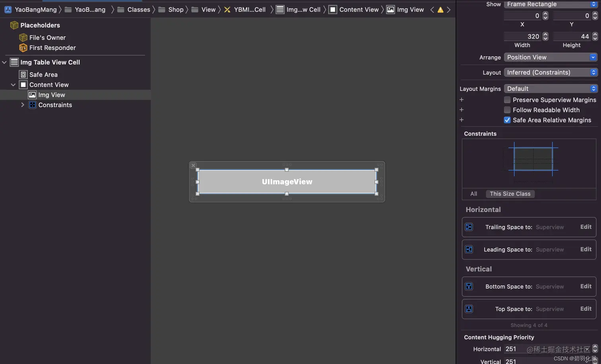Adjust the X position stepper

(545, 16)
